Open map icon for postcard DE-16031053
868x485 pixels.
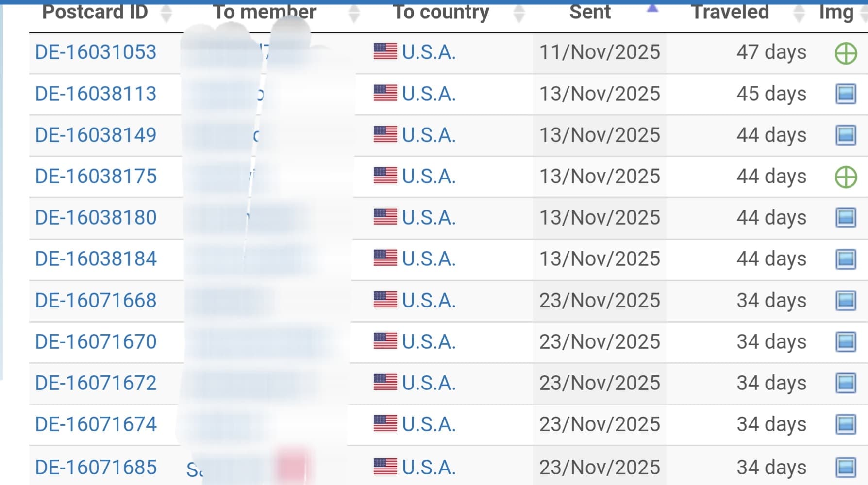(846, 53)
